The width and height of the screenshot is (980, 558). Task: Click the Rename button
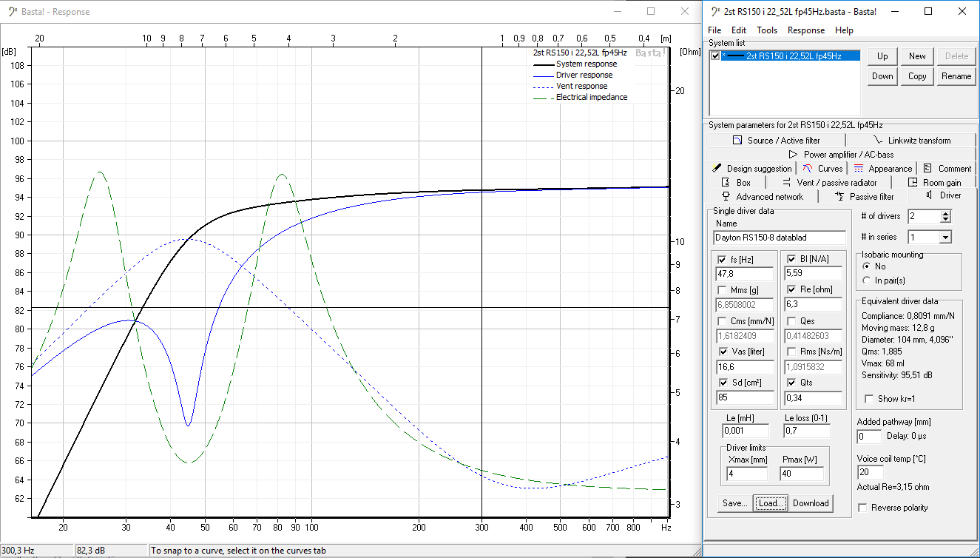click(956, 76)
